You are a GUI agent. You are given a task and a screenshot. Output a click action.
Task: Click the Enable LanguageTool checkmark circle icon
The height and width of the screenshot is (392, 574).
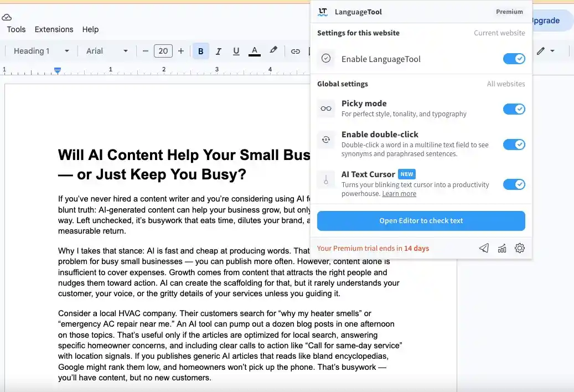click(326, 58)
